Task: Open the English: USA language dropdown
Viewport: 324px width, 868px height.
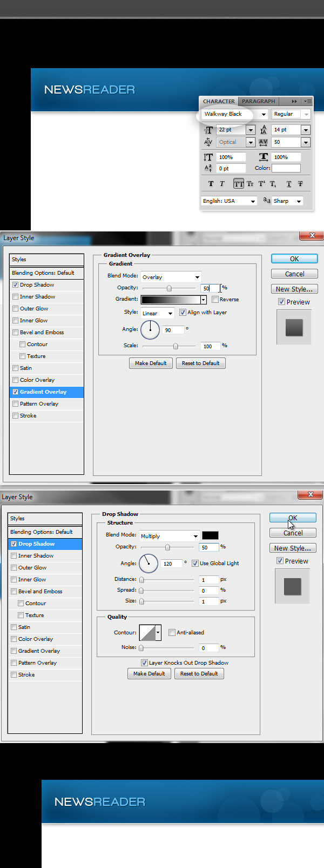Action: 230,201
